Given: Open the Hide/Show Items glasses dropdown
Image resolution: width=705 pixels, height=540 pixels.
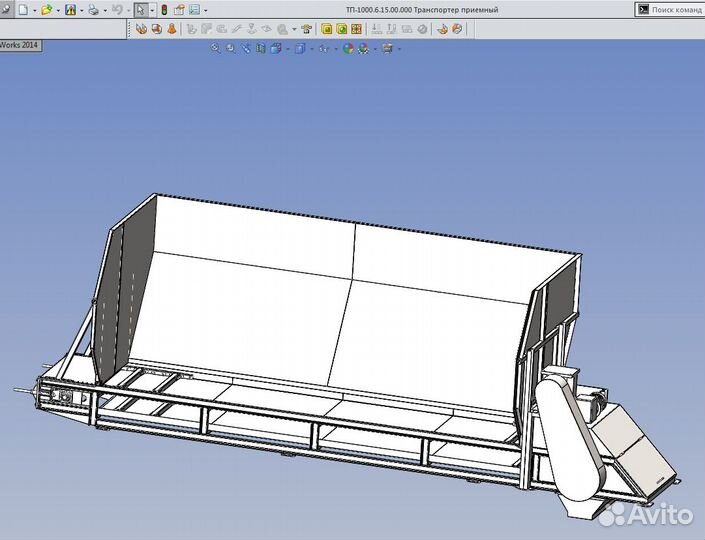Looking at the screenshot, I should tap(324, 48).
